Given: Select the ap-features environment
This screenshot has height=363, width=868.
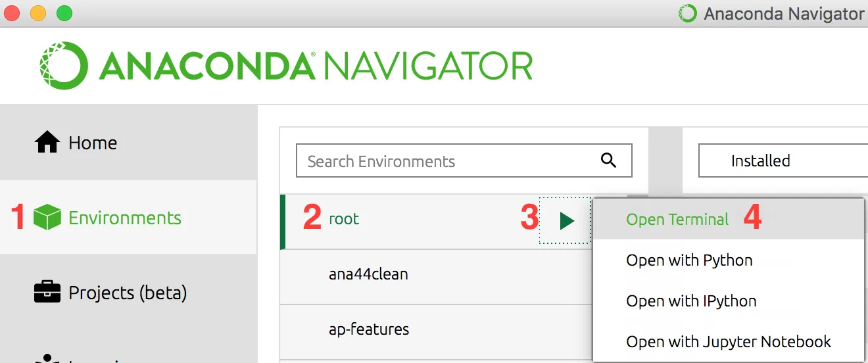Looking at the screenshot, I should click(x=369, y=329).
